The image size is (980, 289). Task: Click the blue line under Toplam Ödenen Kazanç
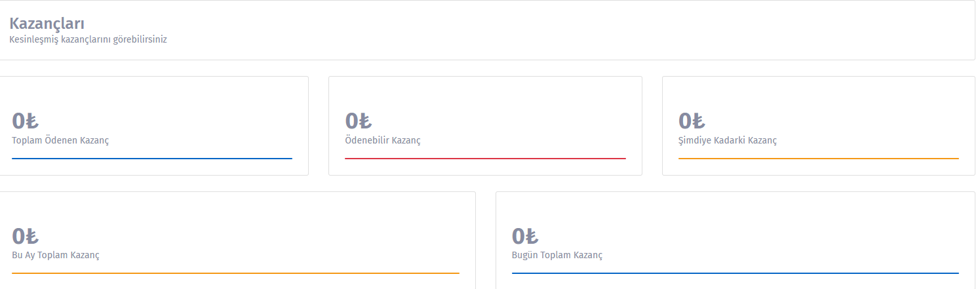click(152, 159)
